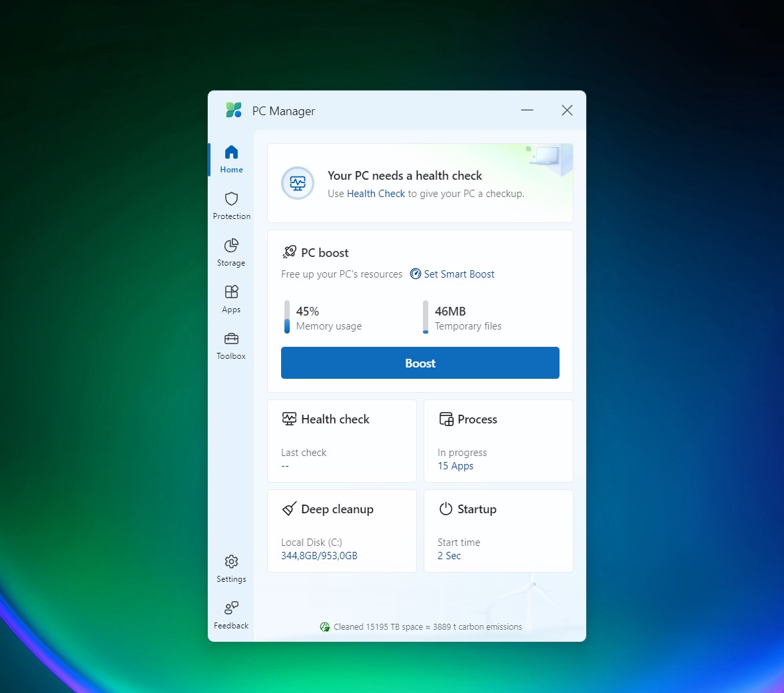This screenshot has width=784, height=693.
Task: Open the 15 Apps in progress link
Action: [x=456, y=466]
